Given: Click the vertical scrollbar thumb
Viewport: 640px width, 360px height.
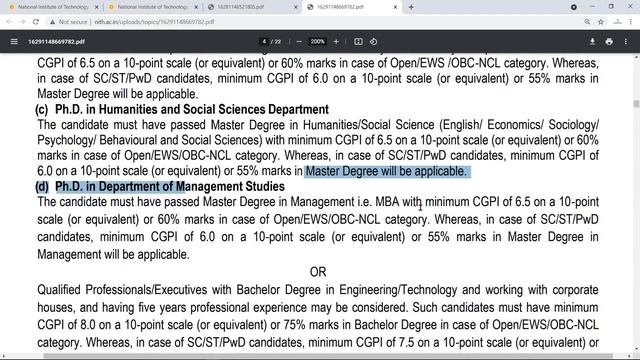Looking at the screenshot, I should (636, 104).
